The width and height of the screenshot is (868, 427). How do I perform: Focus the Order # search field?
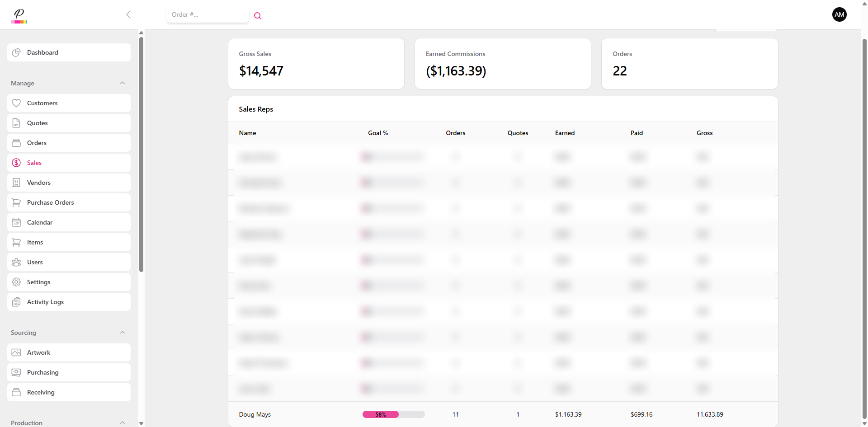[207, 15]
